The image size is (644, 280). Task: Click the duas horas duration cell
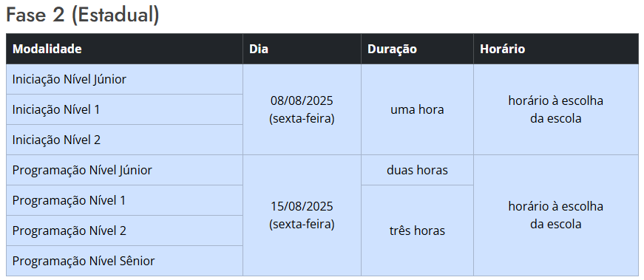[417, 170]
